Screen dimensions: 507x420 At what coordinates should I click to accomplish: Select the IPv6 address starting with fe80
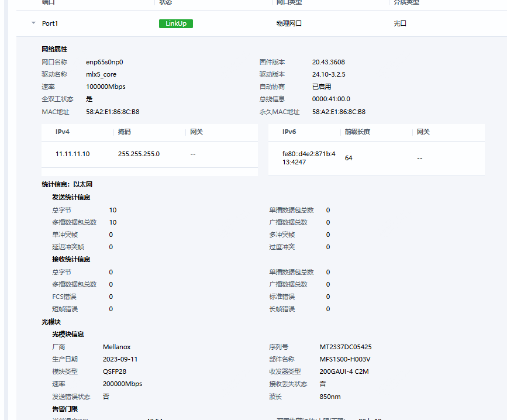click(x=308, y=158)
